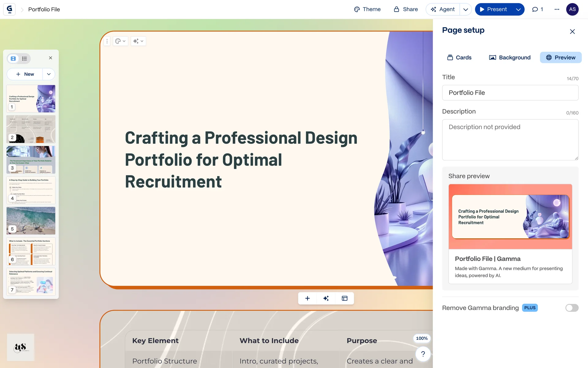Toggle Remove Gamma branding switch
This screenshot has width=588, height=368.
(571, 308)
